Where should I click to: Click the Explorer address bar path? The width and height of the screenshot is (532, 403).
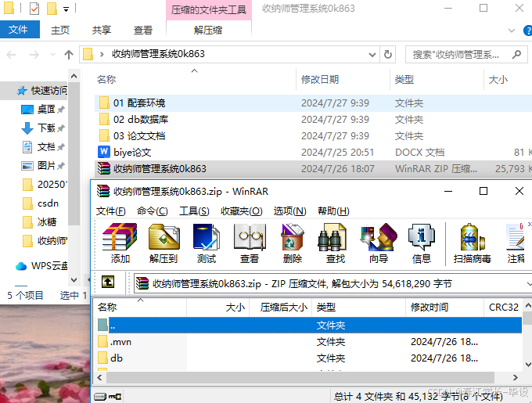(158, 54)
